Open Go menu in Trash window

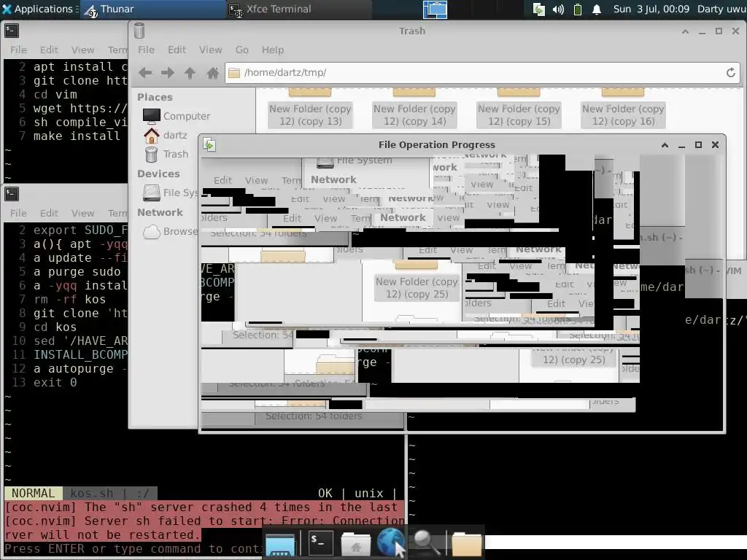(242, 50)
